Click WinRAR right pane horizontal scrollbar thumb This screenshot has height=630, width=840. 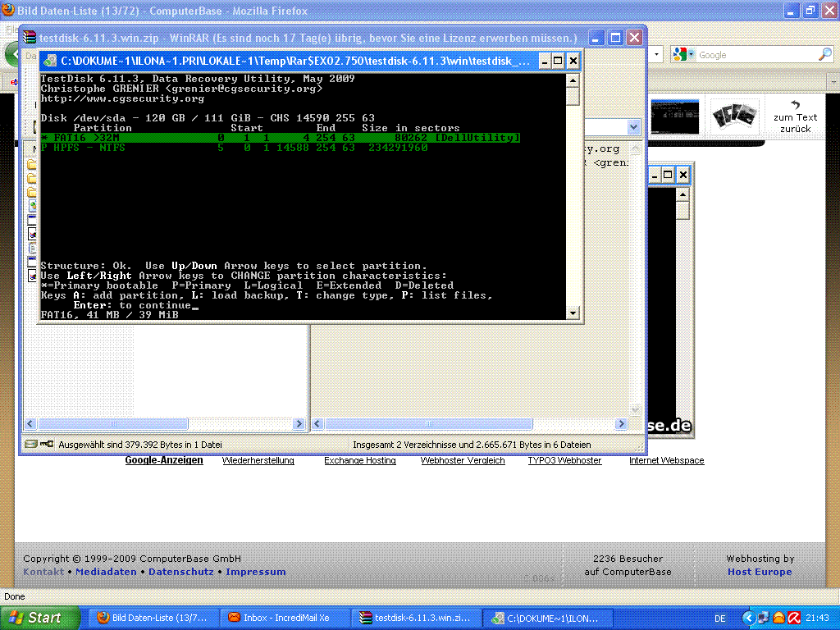tap(428, 424)
